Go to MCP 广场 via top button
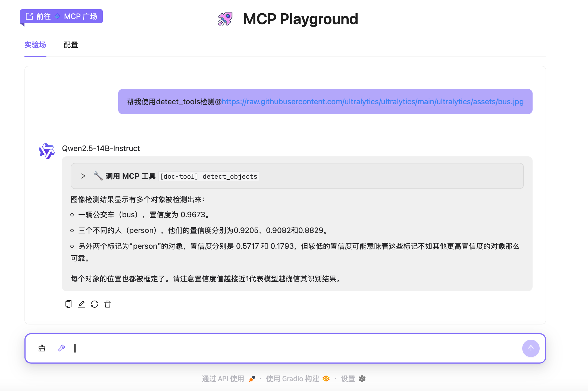The width and height of the screenshot is (588, 391). coord(61,17)
